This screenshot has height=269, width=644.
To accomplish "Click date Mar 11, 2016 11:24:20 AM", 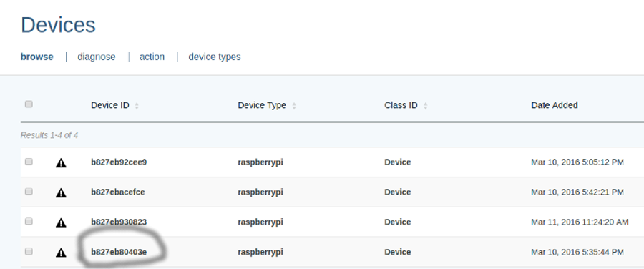I will (580, 222).
